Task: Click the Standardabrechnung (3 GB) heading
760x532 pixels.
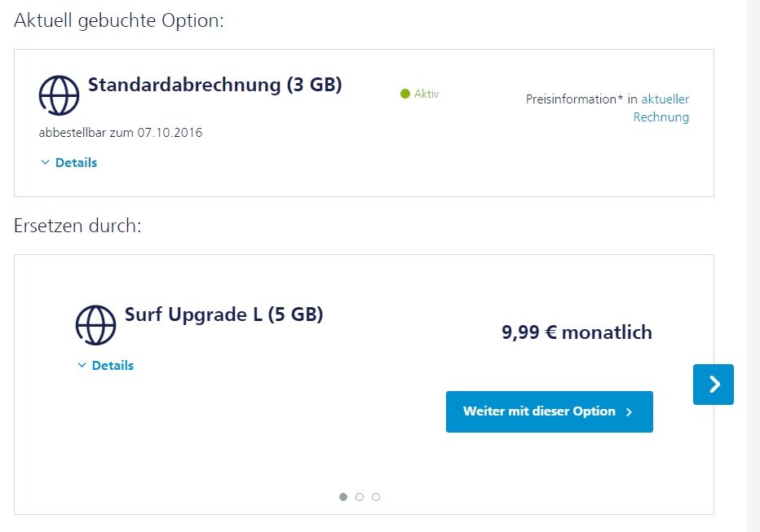Action: click(x=214, y=84)
